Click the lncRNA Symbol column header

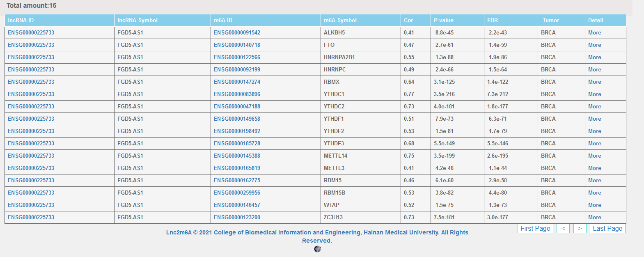163,20
